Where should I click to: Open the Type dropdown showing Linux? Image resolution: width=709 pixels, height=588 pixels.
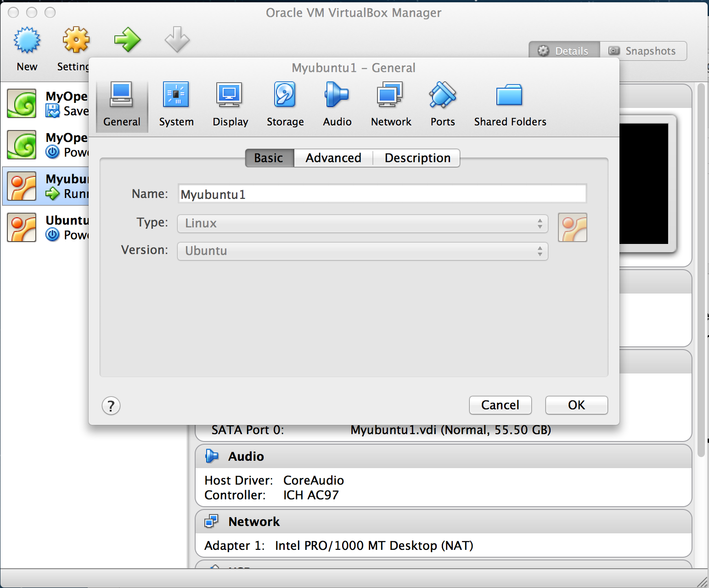pos(362,224)
